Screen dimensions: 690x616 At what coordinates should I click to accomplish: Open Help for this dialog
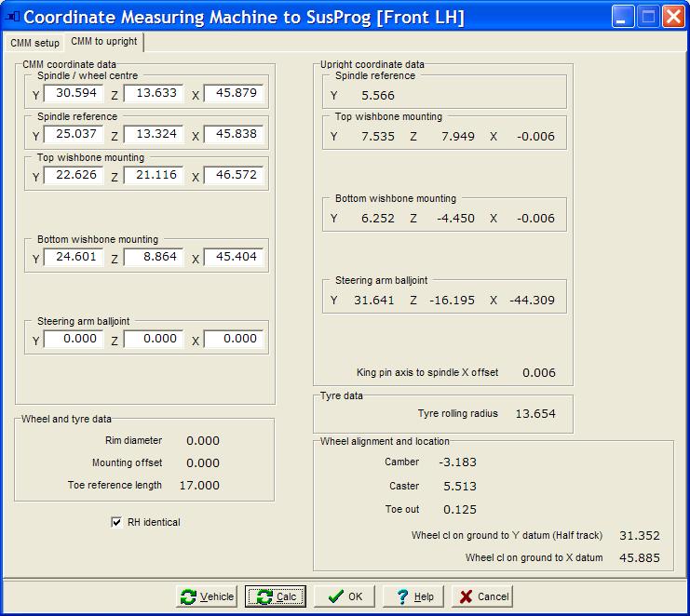point(413,596)
